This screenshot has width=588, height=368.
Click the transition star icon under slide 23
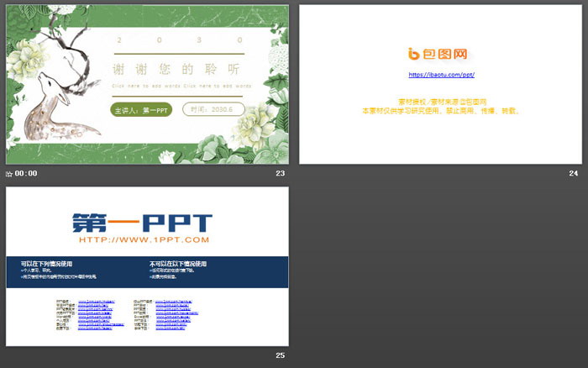click(9, 173)
